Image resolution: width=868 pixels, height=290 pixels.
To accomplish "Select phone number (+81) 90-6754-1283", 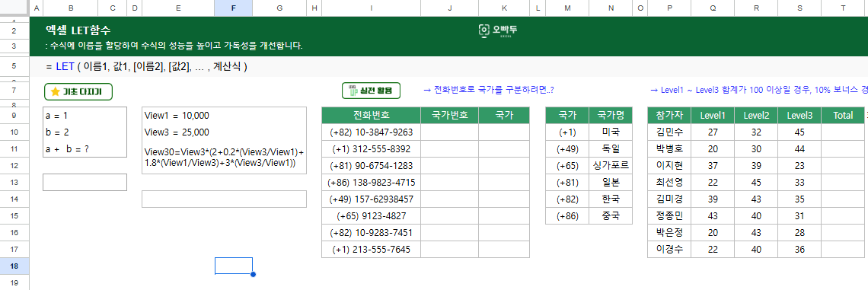I will tap(371, 165).
